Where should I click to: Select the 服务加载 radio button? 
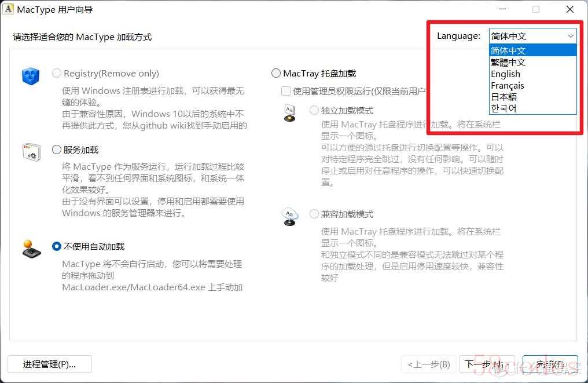57,150
